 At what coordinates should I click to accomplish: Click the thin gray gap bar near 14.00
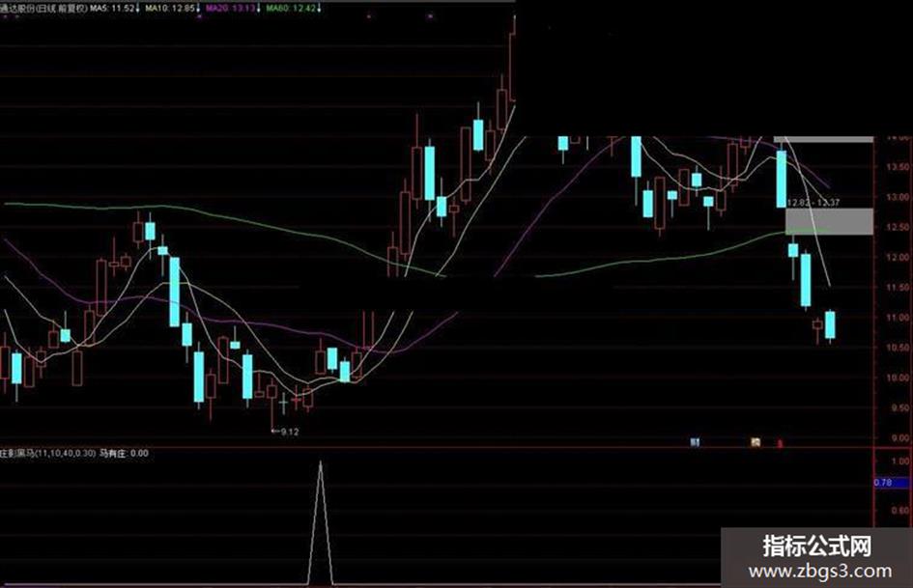(x=823, y=140)
